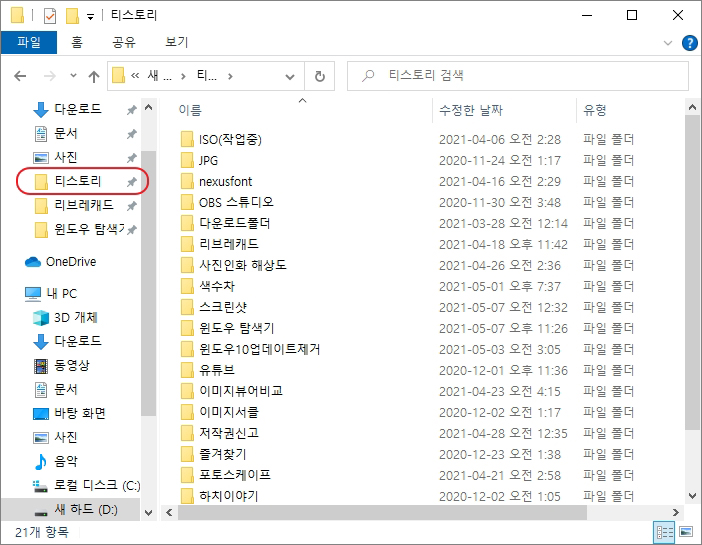This screenshot has width=702, height=545.
Task: Switch to the 보기 ribbon tab
Action: 177,42
